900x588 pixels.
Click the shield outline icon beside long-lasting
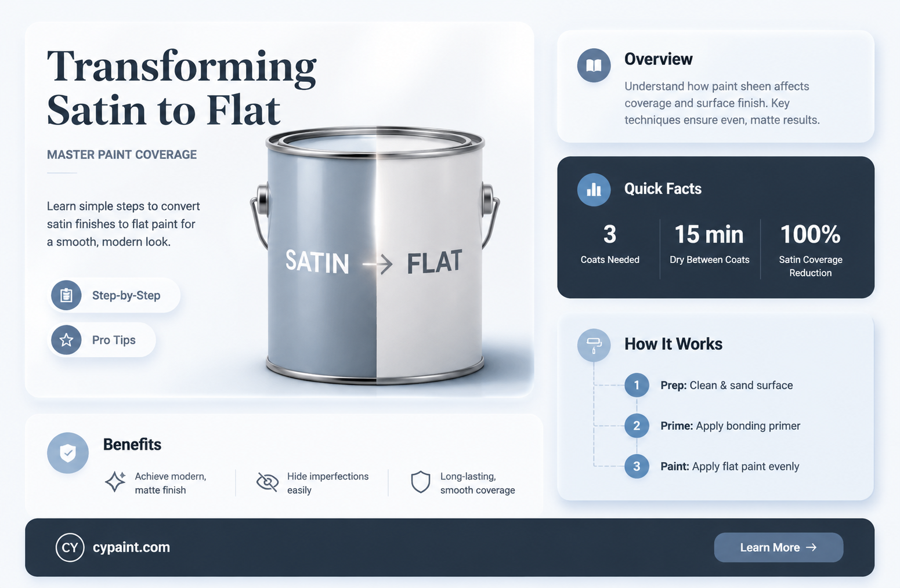(x=420, y=482)
